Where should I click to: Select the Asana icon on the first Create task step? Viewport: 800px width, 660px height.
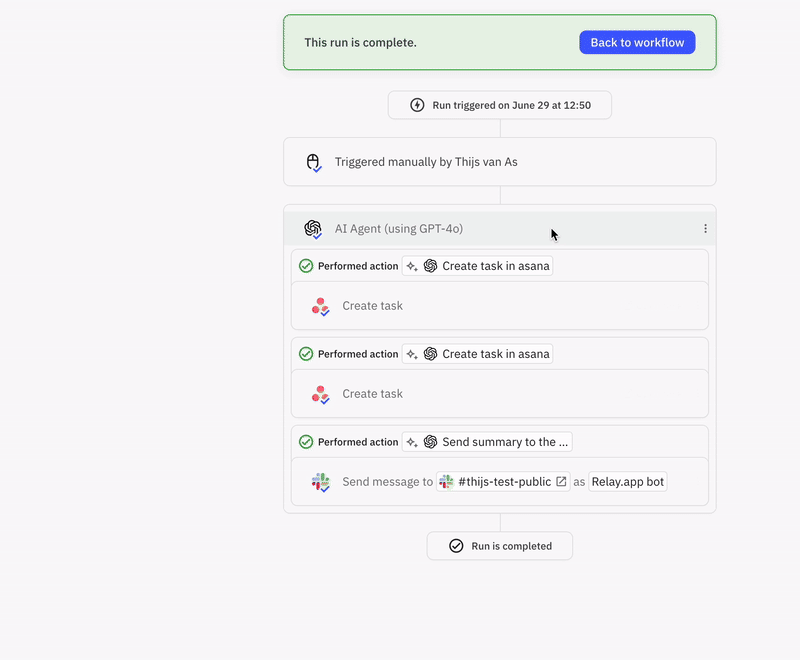[320, 307]
